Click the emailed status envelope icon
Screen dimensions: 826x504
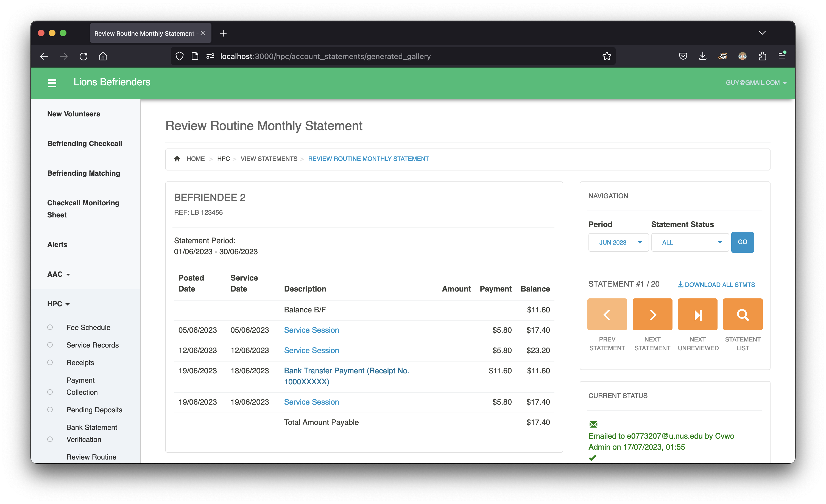pos(593,424)
